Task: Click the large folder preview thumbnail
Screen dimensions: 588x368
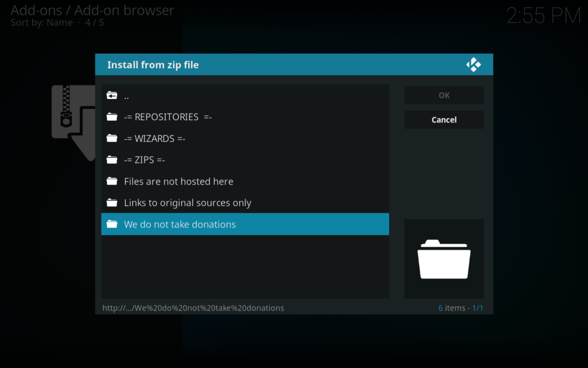Action: [x=444, y=259]
